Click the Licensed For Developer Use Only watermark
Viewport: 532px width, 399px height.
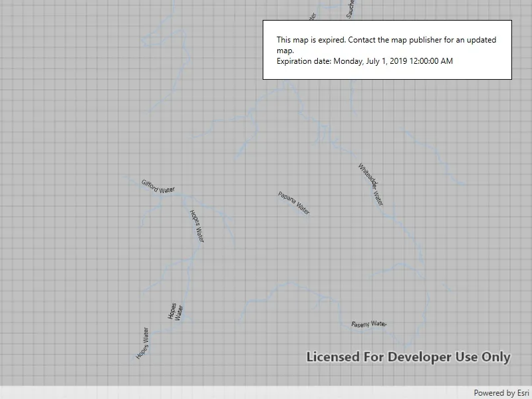pyautogui.click(x=408, y=357)
